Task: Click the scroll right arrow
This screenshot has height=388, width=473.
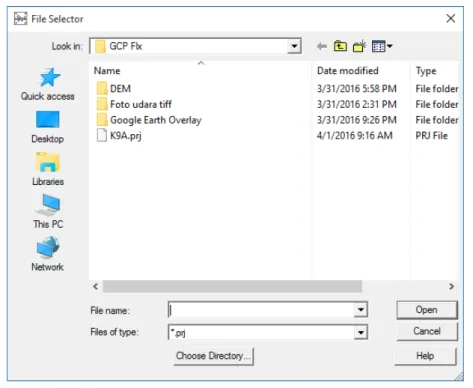Action: (451, 286)
